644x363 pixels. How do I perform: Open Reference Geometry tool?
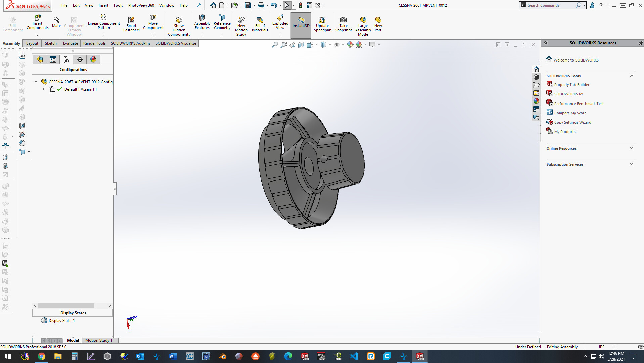click(x=222, y=23)
